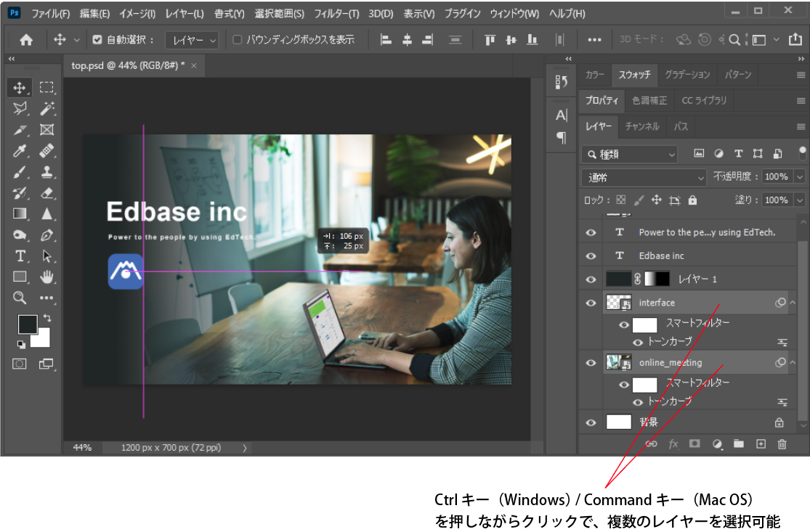Hide the interface layer
Image resolution: width=810 pixels, height=532 pixels.
591,303
